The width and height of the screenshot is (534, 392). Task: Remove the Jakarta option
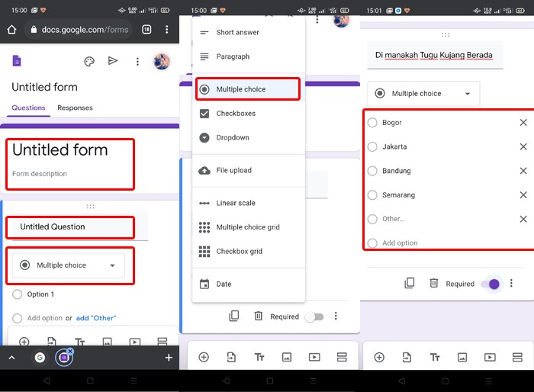523,146
